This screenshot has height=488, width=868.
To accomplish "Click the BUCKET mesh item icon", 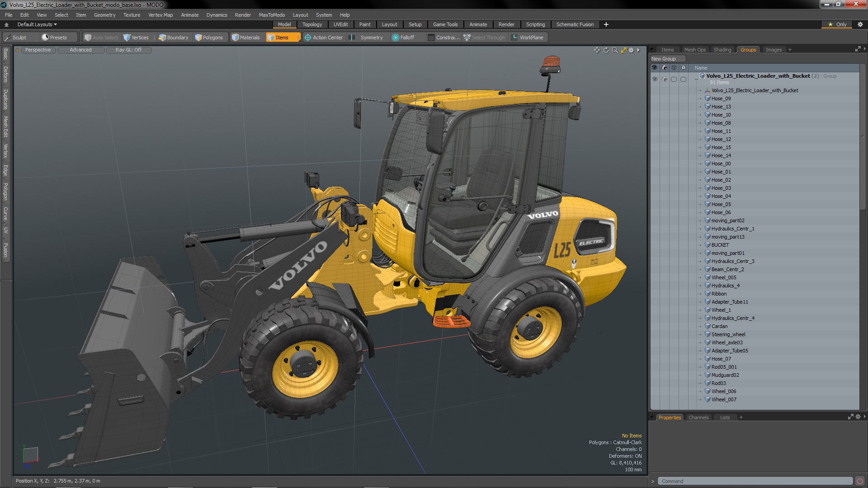I will coord(708,245).
